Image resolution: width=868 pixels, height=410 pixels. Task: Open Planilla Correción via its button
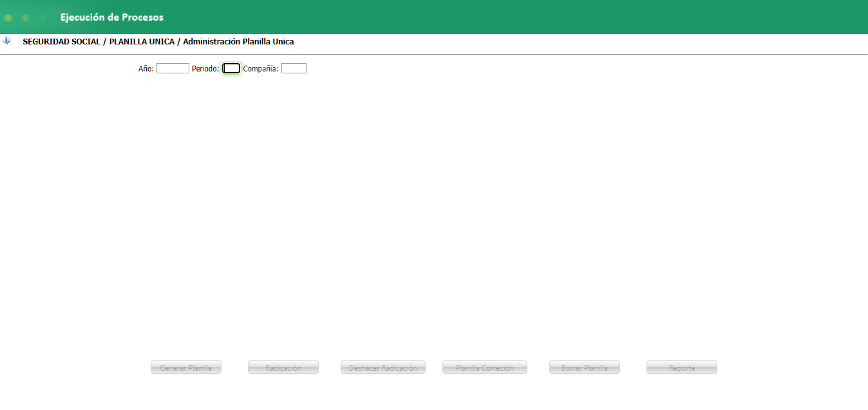click(x=484, y=368)
